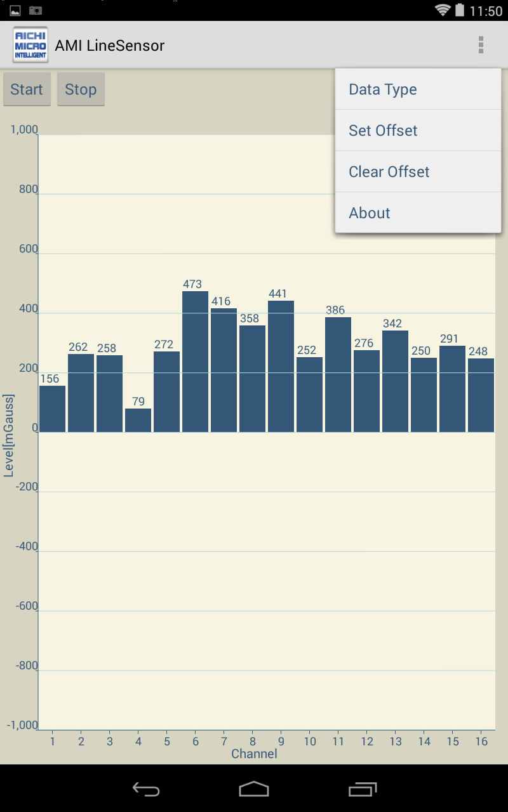Tap the clock showing 11:50
Viewport: 508px width, 812px height.
(x=486, y=11)
